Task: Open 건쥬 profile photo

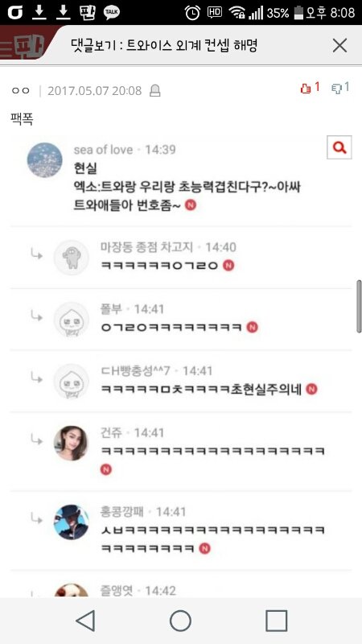Action: (x=71, y=443)
